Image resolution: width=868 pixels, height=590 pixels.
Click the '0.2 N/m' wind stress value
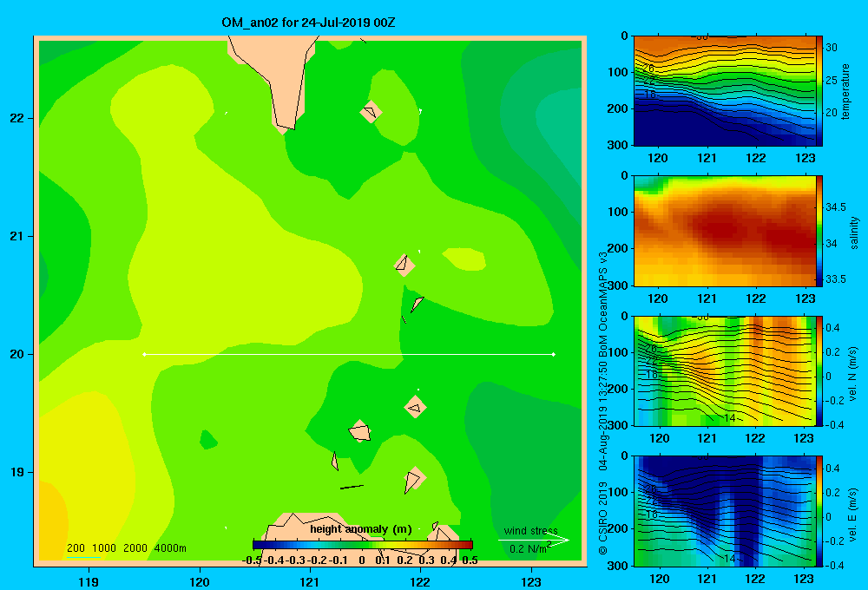pos(529,548)
